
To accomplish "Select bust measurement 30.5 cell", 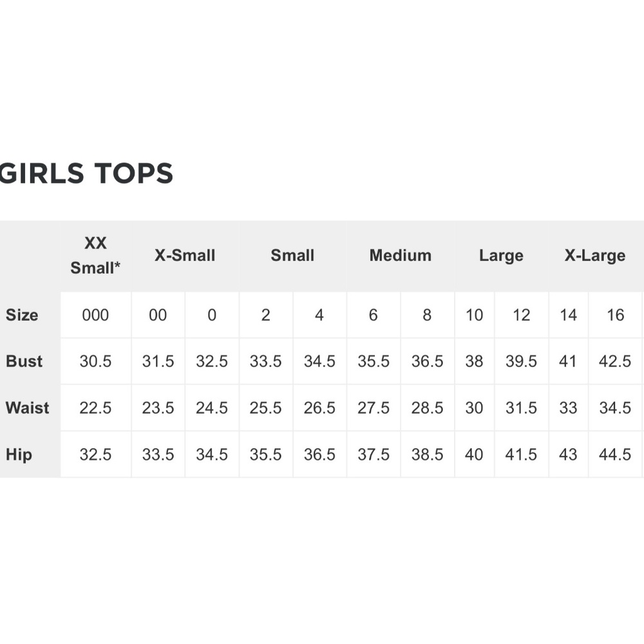I will [95, 361].
